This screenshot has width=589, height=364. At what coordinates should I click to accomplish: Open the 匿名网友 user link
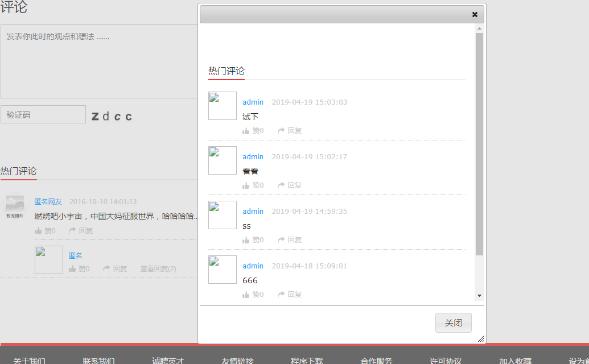pos(48,202)
